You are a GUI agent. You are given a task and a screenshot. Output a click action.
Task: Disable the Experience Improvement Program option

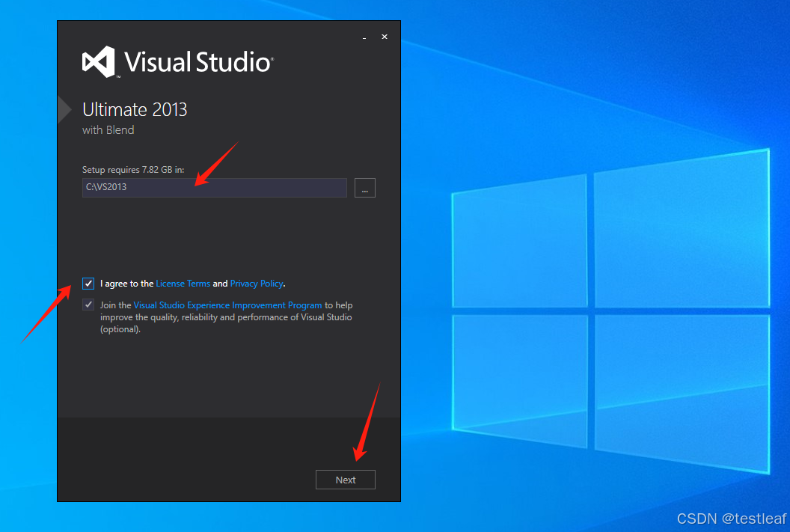[x=88, y=304]
